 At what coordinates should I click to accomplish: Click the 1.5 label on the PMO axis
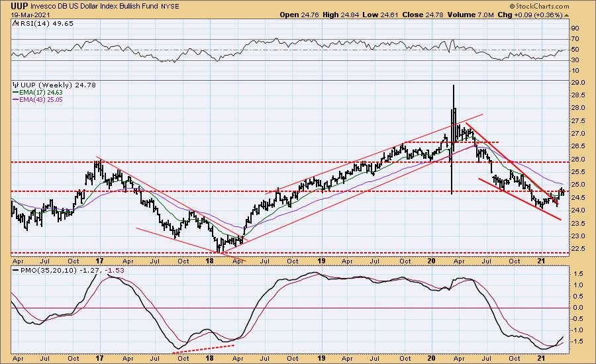point(578,273)
